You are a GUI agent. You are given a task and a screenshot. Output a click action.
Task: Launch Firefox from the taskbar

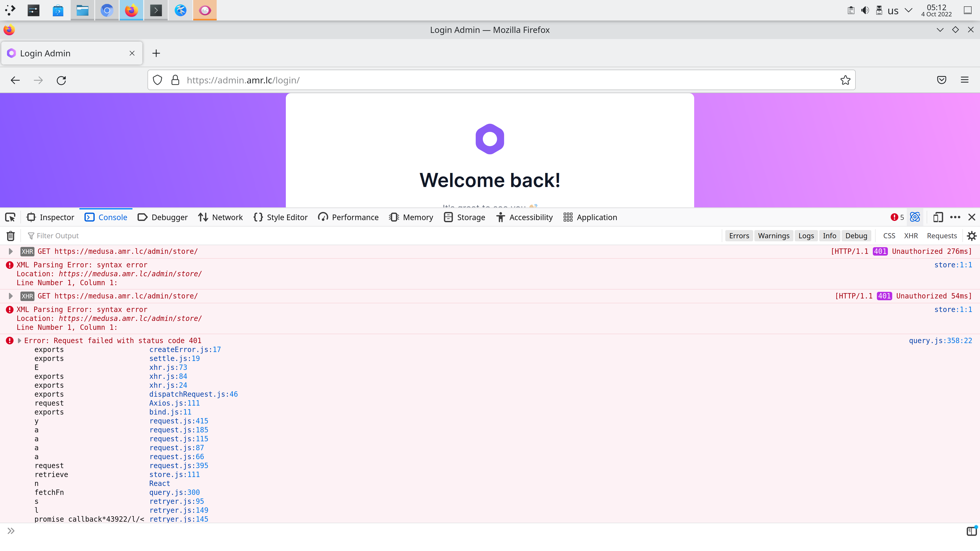131,10
